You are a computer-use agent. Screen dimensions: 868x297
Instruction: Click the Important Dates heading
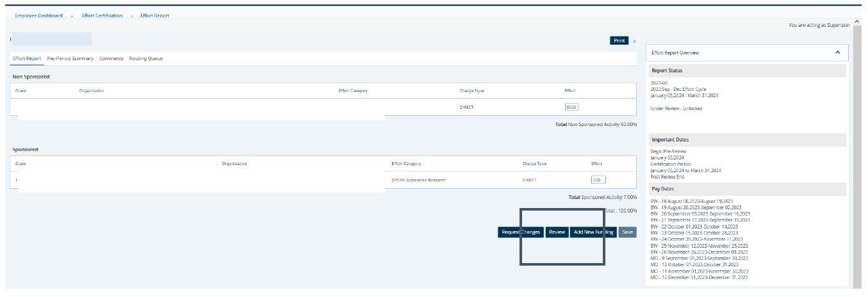click(x=669, y=139)
